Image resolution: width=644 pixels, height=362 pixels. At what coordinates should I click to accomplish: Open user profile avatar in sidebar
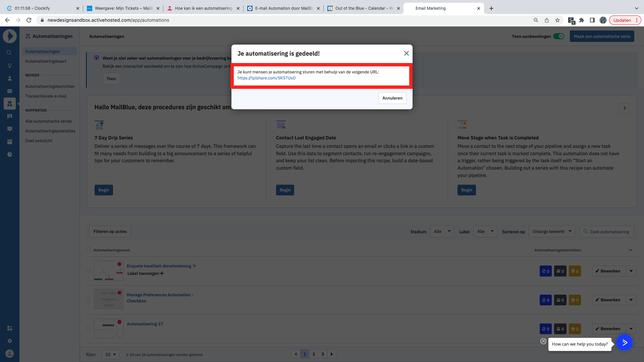[x=10, y=354]
